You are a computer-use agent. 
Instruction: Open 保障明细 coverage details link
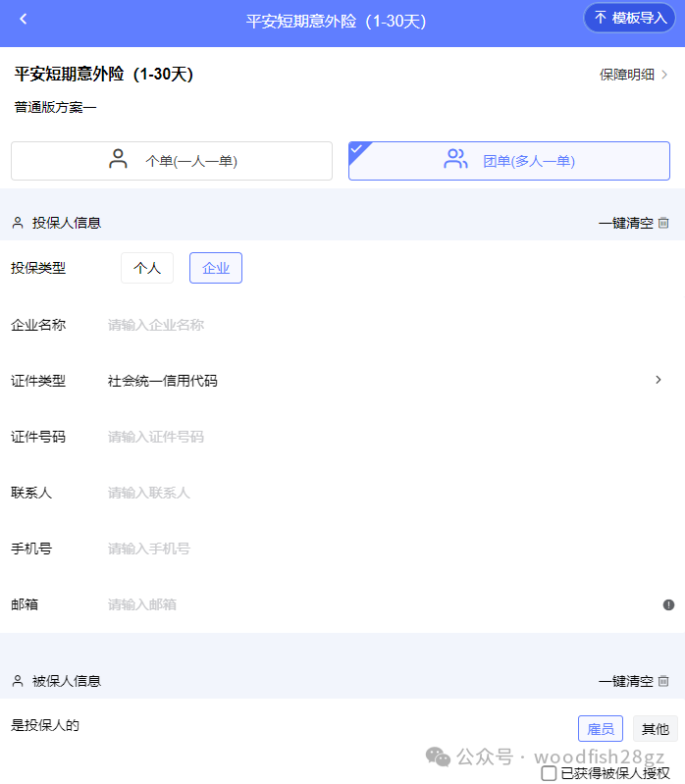[633, 75]
